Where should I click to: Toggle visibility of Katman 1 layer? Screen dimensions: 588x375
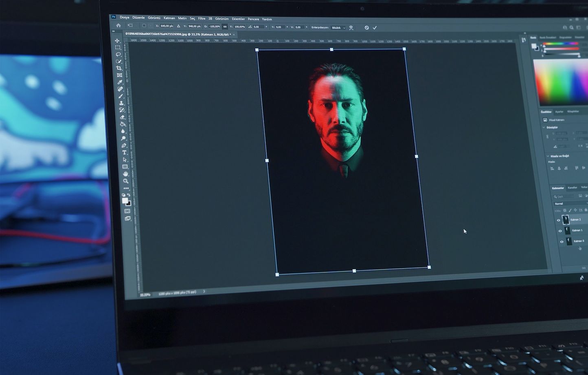point(560,231)
